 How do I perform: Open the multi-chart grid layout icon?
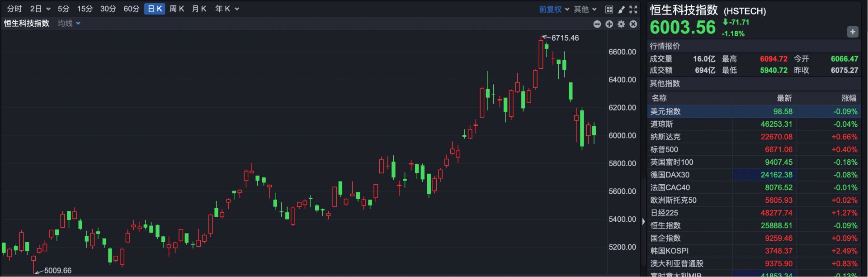609,9
